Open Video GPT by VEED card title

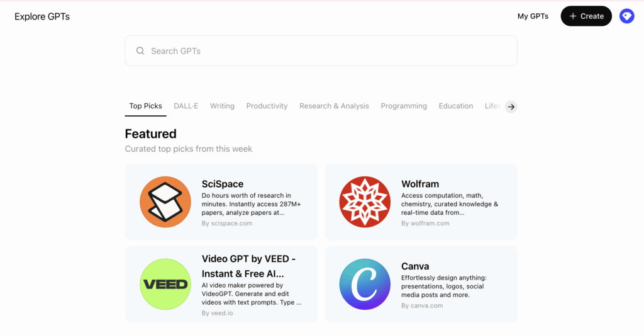[248, 266]
